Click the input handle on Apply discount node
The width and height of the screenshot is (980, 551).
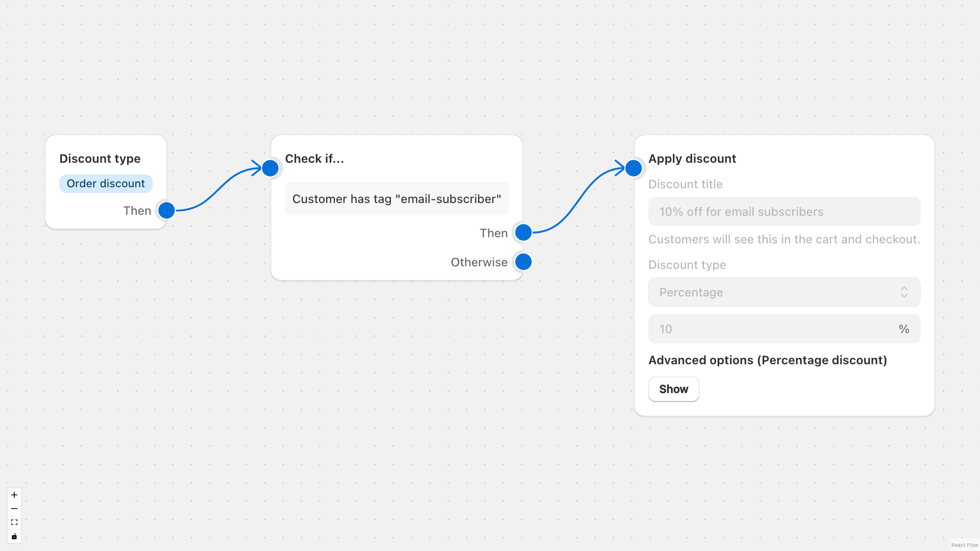point(633,167)
